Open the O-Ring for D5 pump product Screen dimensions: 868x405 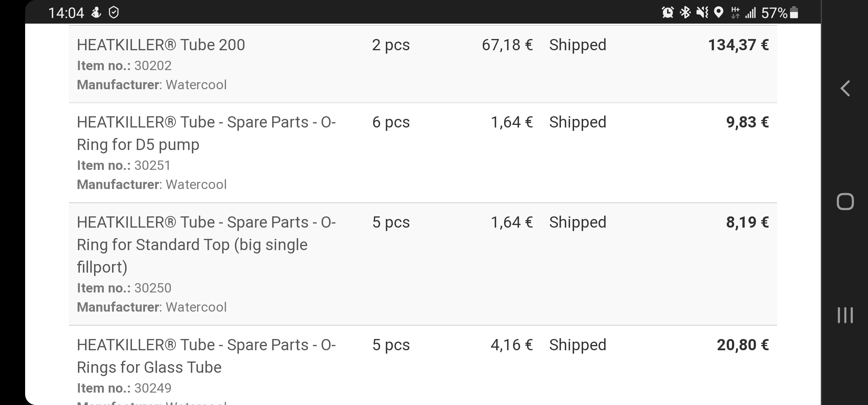click(206, 133)
